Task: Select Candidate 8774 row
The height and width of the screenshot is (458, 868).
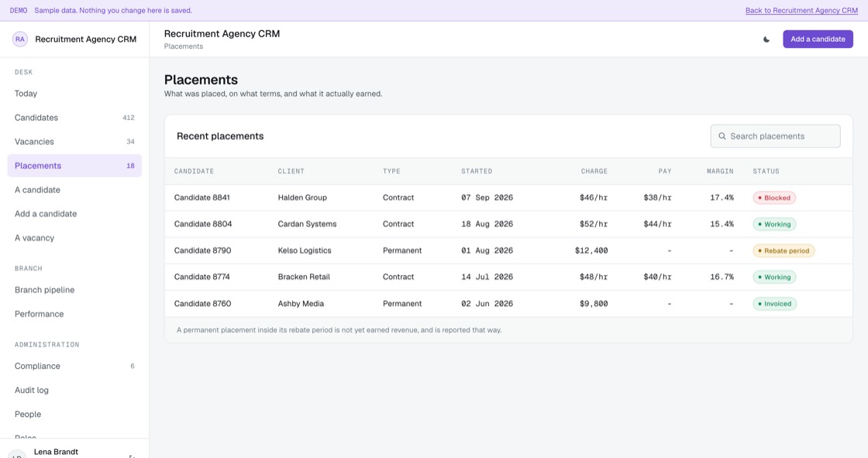Action: point(508,277)
